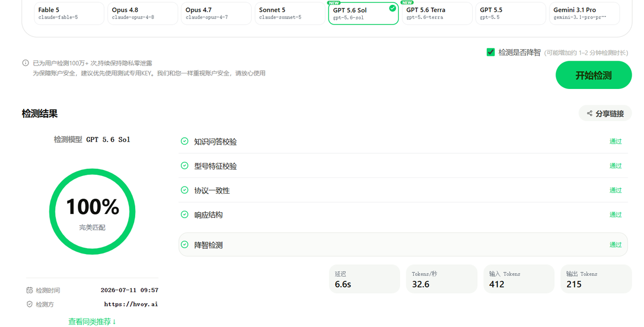Image resolution: width=644 pixels, height=327 pixels.
Task: Open the 查看同类推荐 link
Action: (92, 322)
